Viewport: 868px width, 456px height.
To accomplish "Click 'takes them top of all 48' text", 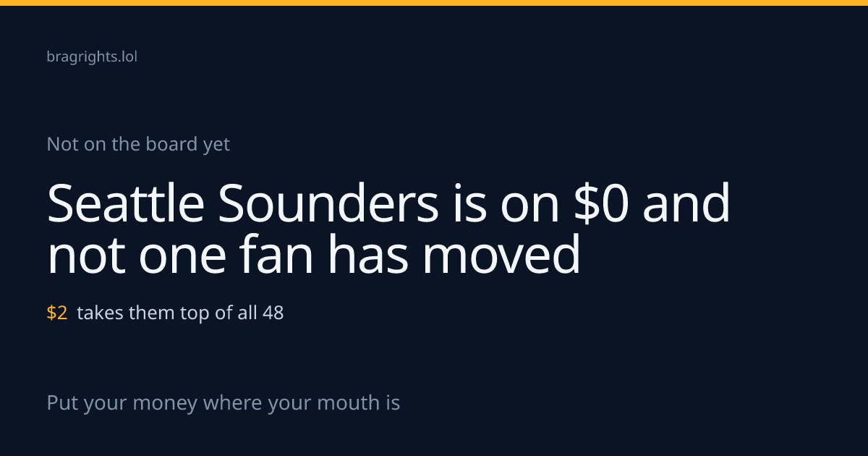I will pyautogui.click(x=180, y=313).
